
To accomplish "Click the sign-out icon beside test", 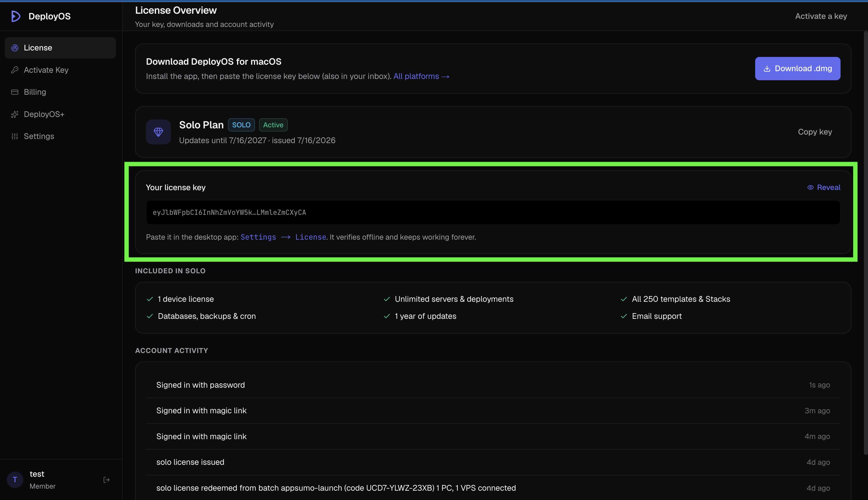I will pyautogui.click(x=106, y=480).
